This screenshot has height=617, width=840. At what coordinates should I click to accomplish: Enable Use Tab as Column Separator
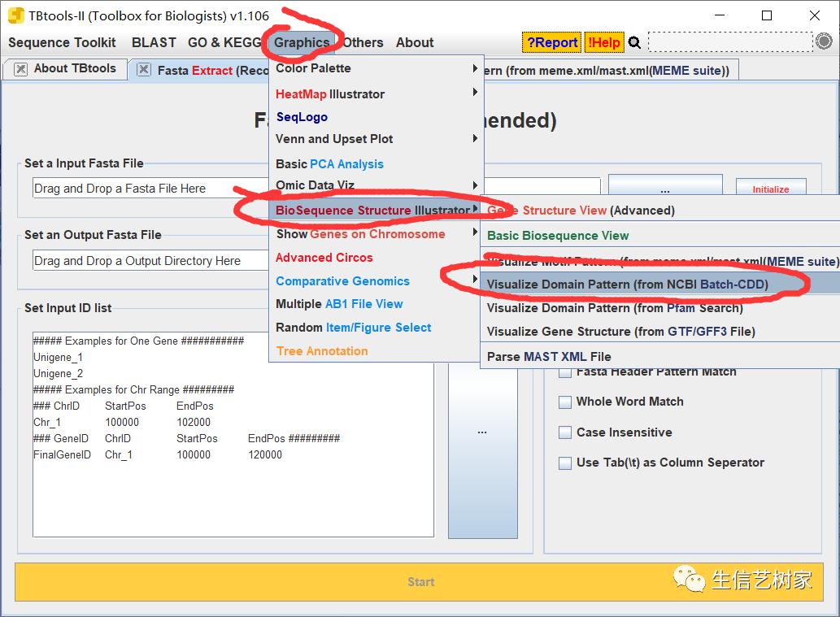[x=564, y=463]
